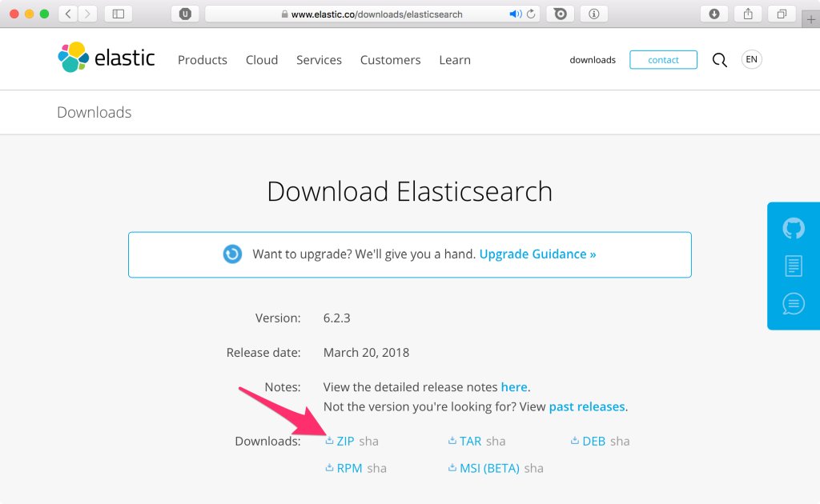The image size is (820, 504).
Task: Click the Safari reload page icon
Action: click(x=531, y=14)
